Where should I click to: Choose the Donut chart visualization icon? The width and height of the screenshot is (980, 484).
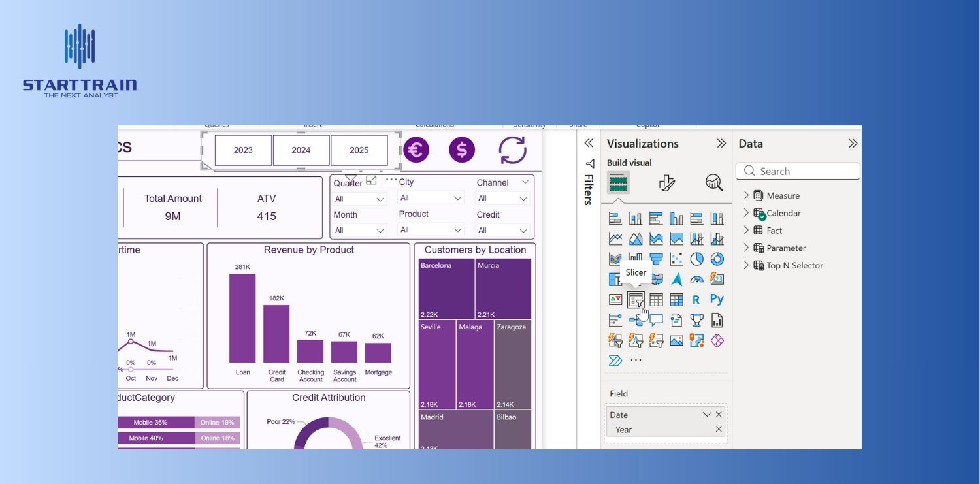pyautogui.click(x=717, y=259)
